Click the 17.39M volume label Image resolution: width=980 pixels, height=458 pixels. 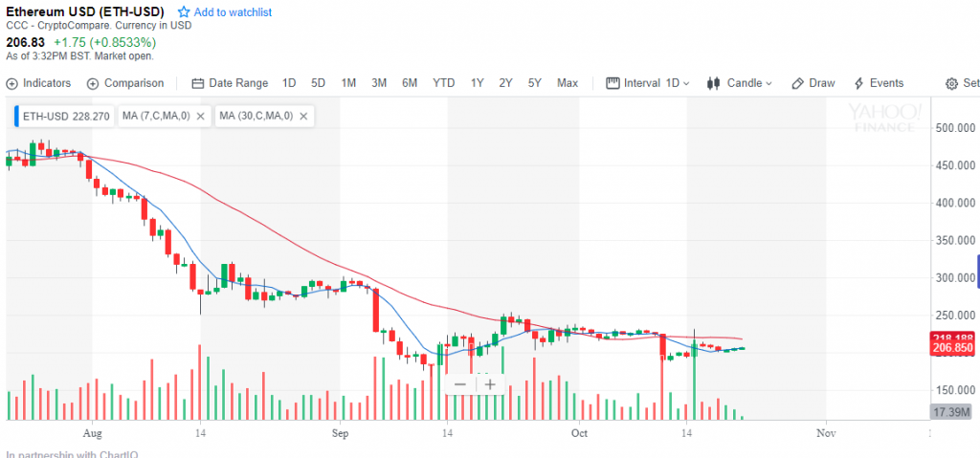(952, 411)
